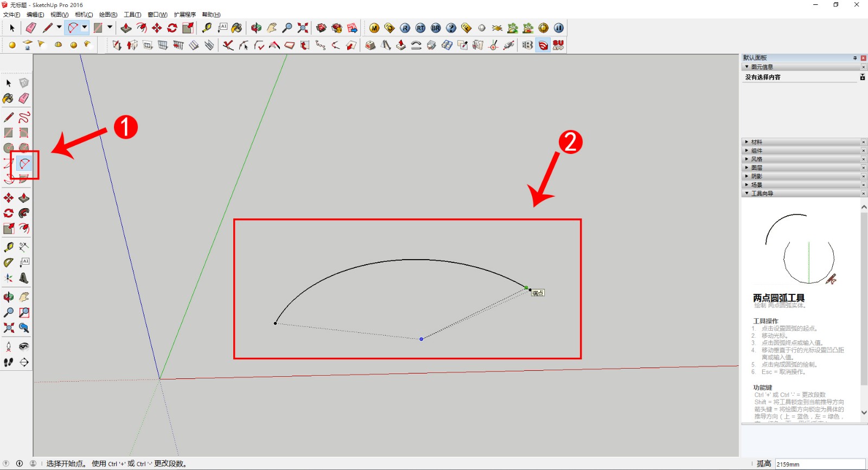Expand the 材料 panel

point(747,142)
